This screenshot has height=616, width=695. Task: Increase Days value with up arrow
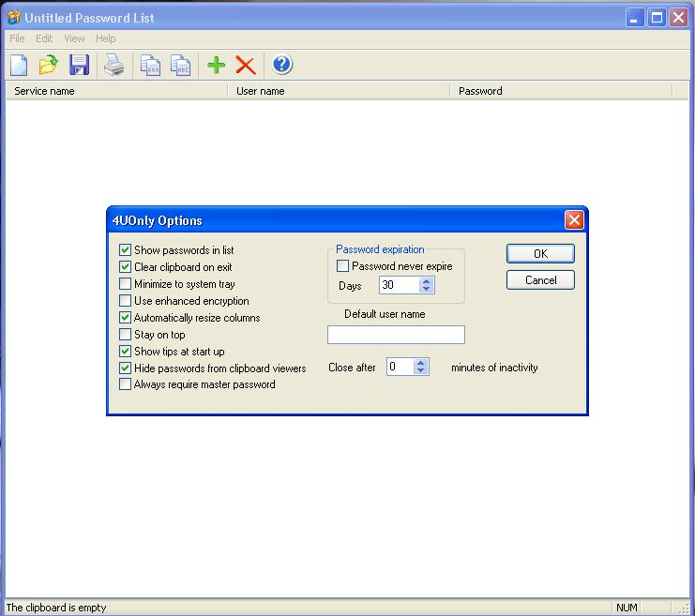point(427,281)
